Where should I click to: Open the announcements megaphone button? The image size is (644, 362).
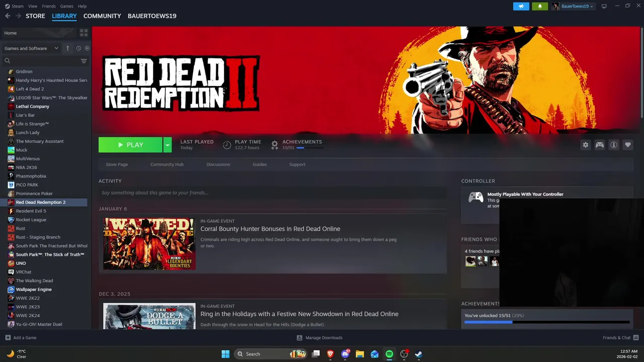[x=521, y=6]
